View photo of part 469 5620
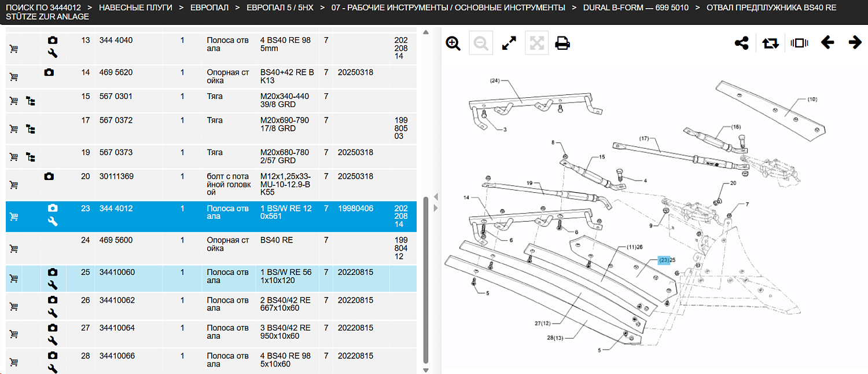 pos(49,72)
